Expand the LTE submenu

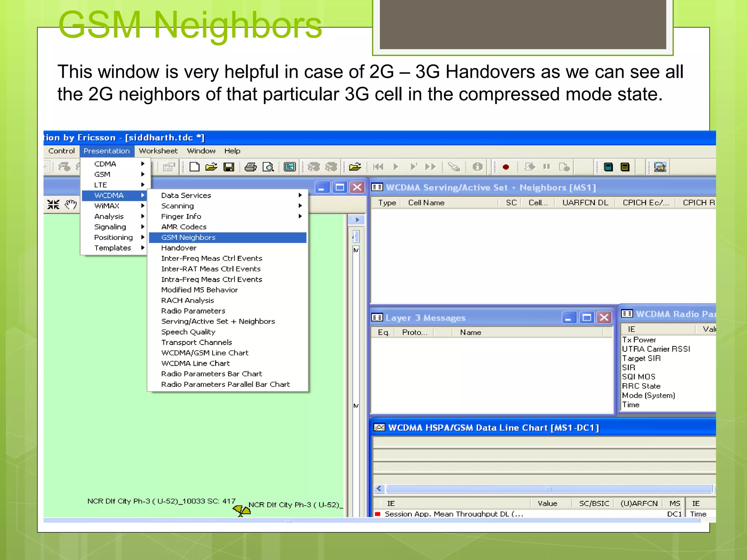pos(114,185)
